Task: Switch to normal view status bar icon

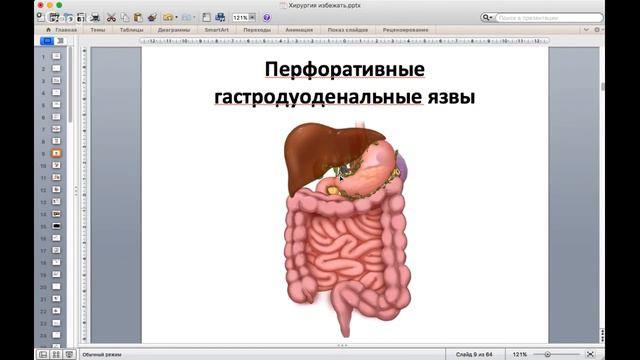Action: click(43, 354)
